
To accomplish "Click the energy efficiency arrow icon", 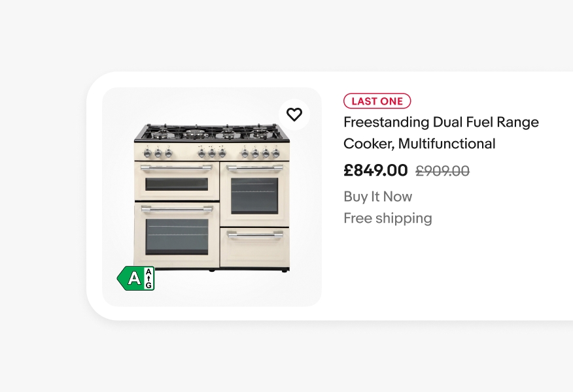I will [134, 277].
